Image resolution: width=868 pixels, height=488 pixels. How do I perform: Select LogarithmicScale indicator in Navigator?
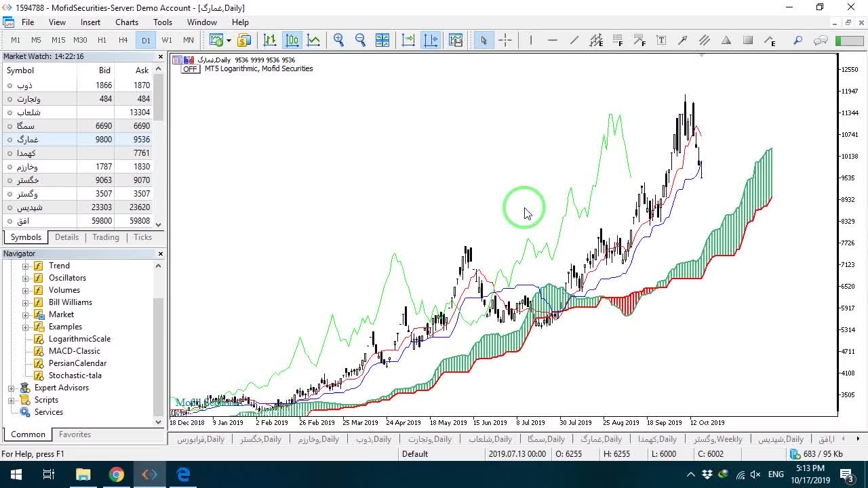79,339
